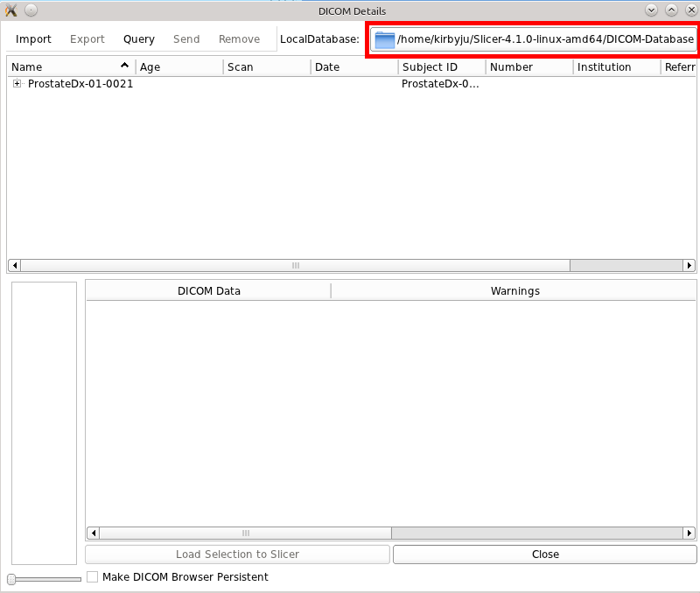Screen dimensions: 700x593
Task: Click the thumbnail size slider handle
Action: click(11, 579)
